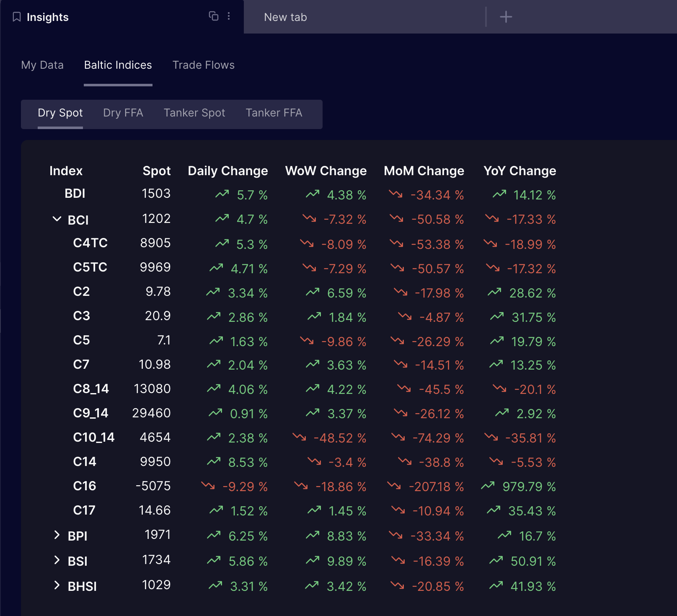Select the Baltic Indices section

coord(118,65)
